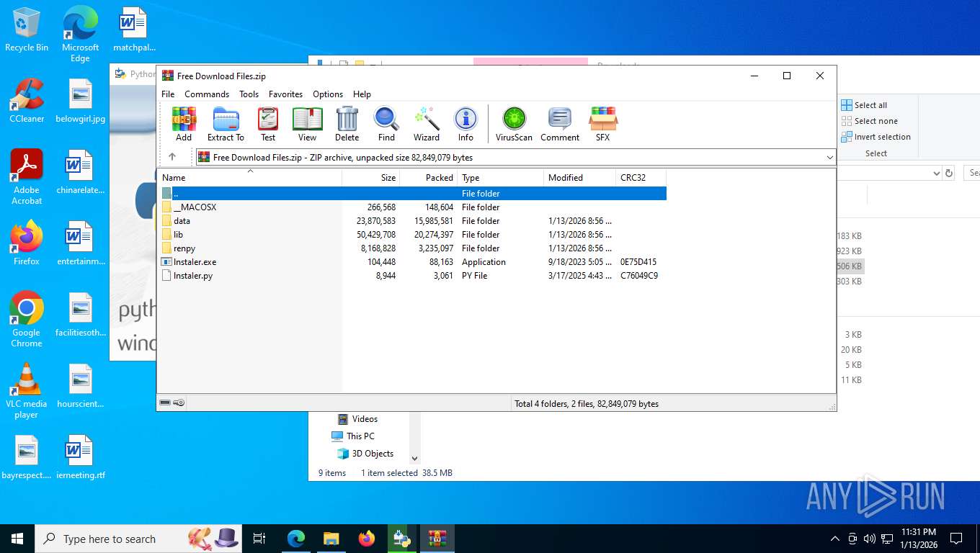
Task: Expand the archive path dropdown
Action: pos(829,157)
